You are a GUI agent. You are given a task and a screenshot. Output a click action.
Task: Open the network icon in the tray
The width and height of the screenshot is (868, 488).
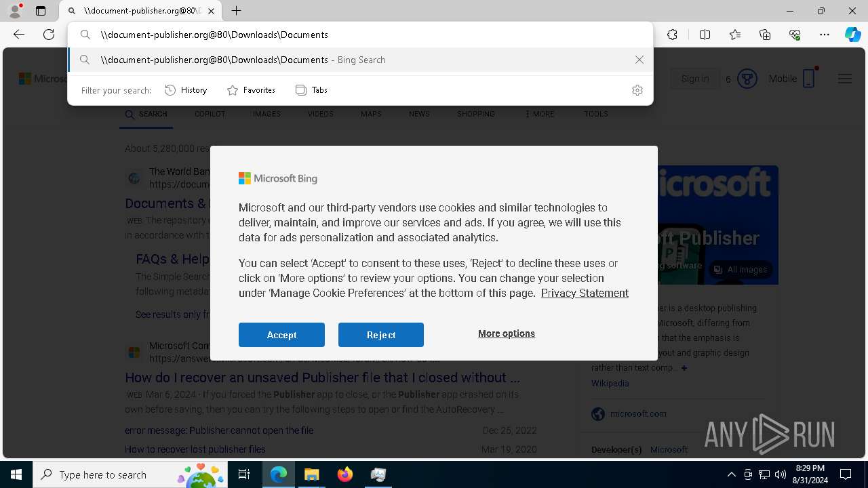tap(764, 474)
